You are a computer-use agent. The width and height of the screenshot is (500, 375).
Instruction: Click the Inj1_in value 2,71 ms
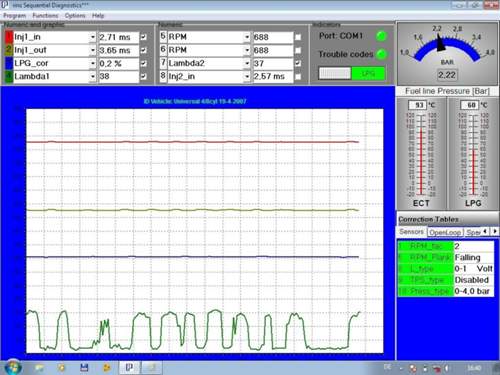119,37
